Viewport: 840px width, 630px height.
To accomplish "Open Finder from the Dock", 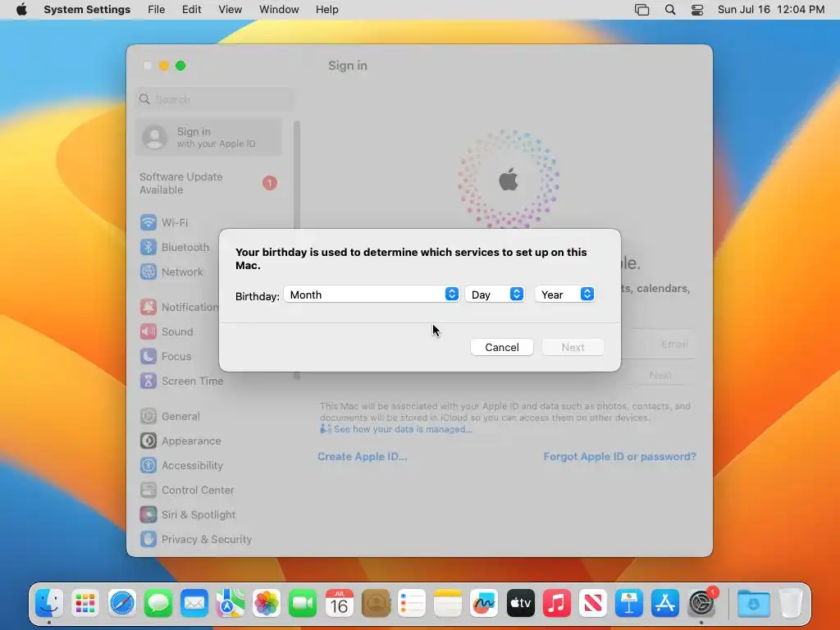I will 49,604.
